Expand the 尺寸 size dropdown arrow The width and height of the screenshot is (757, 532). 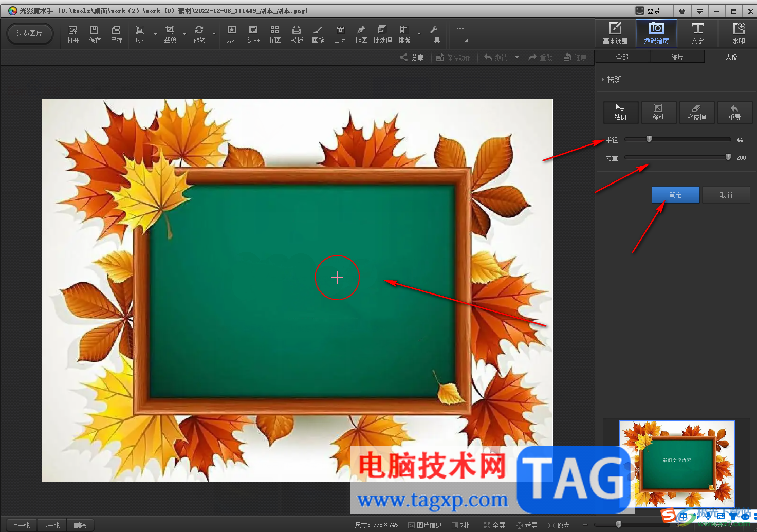click(155, 34)
